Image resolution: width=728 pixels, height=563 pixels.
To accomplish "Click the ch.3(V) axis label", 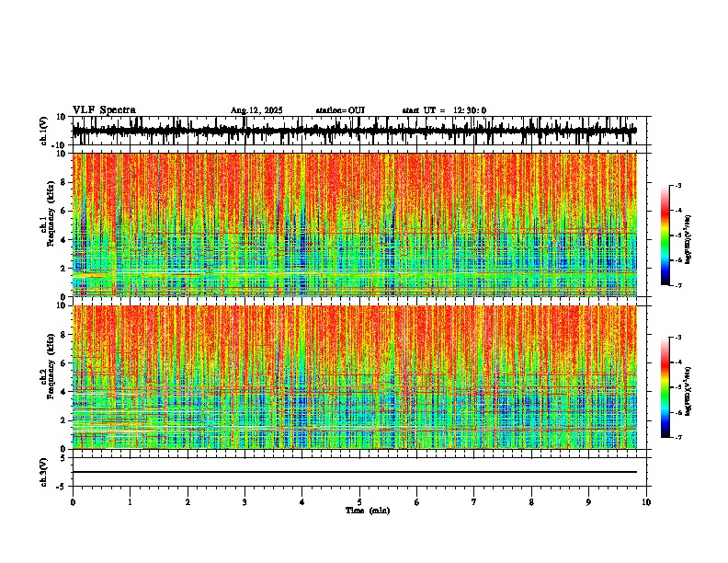I will (x=44, y=473).
